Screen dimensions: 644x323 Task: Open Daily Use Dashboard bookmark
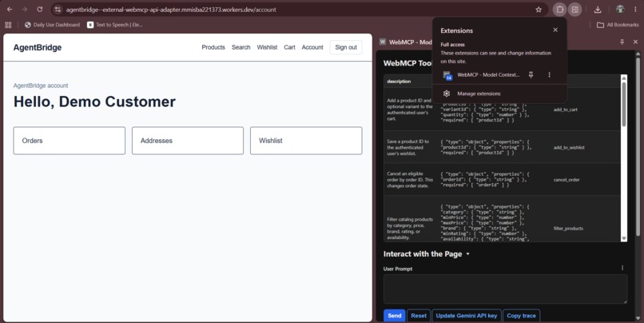click(x=52, y=25)
